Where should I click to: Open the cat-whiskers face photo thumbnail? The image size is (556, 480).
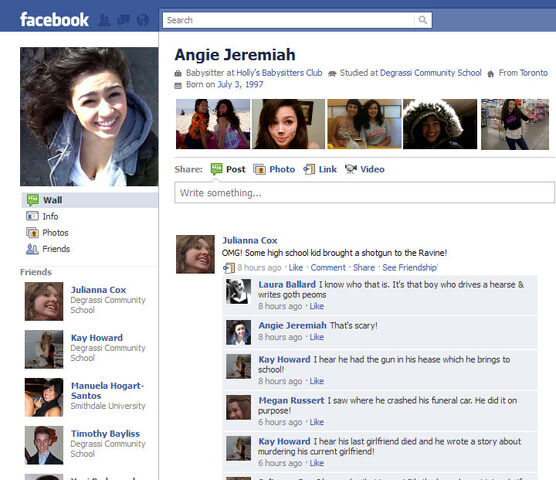click(x=288, y=124)
